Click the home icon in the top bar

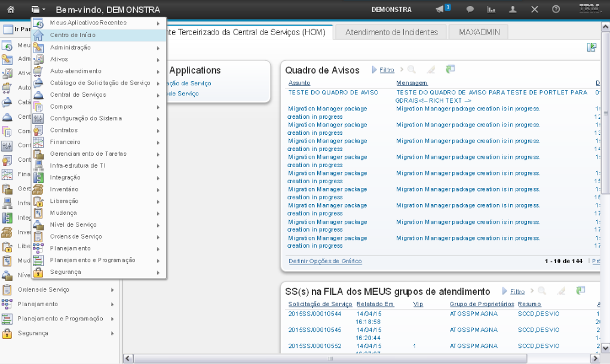tap(11, 10)
